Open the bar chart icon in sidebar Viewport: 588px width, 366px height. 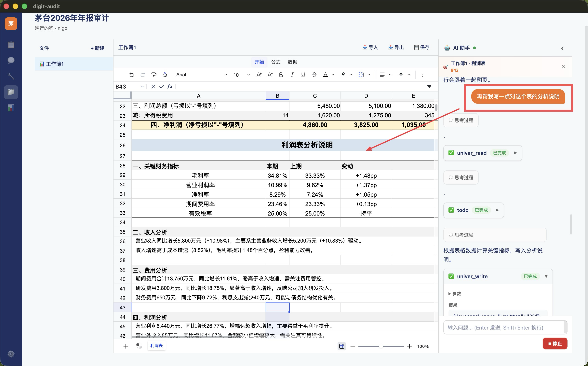(x=11, y=108)
